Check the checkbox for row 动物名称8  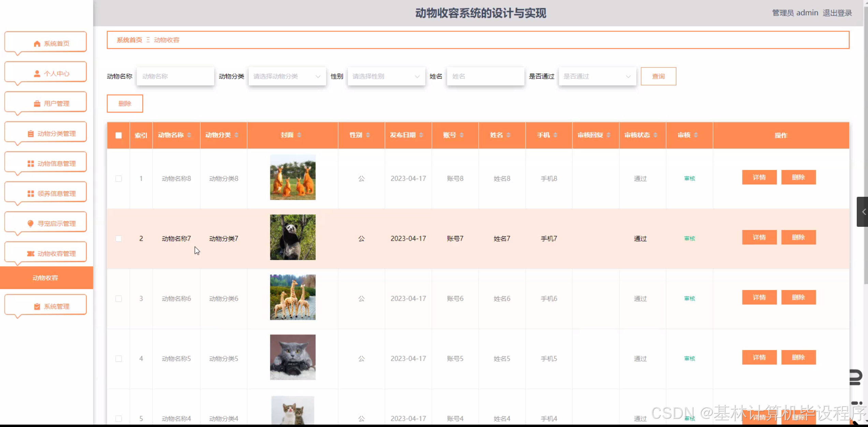pos(118,179)
